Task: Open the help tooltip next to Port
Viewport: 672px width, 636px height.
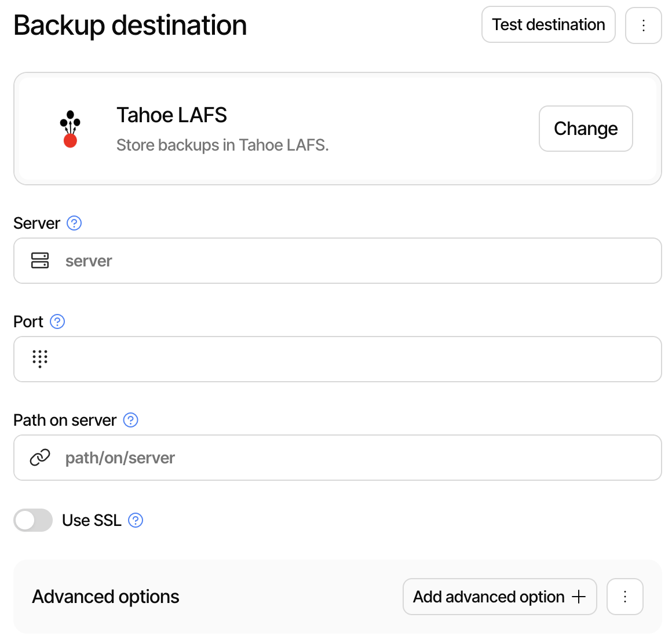Action: tap(57, 321)
